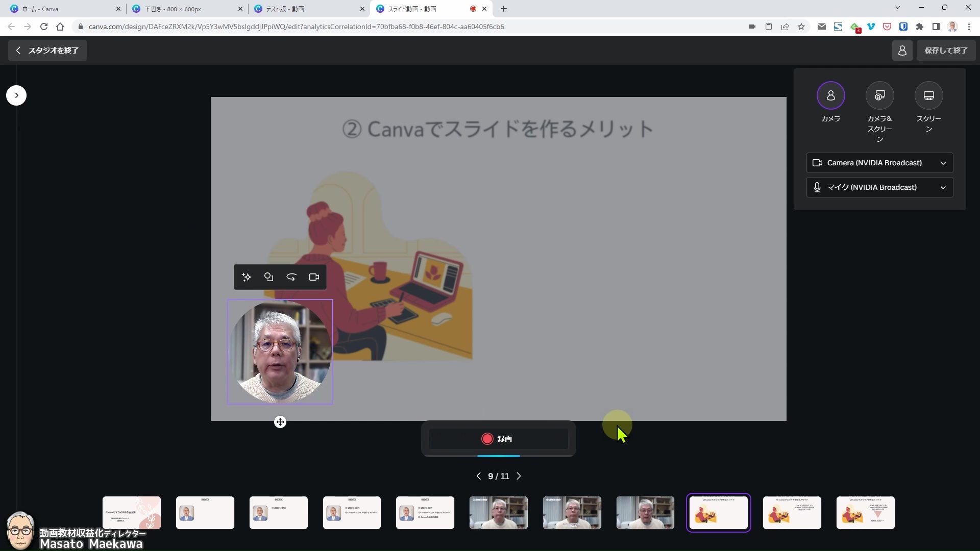The height and width of the screenshot is (551, 980).
Task: Click the webcam preview bubble
Action: pyautogui.click(x=280, y=352)
